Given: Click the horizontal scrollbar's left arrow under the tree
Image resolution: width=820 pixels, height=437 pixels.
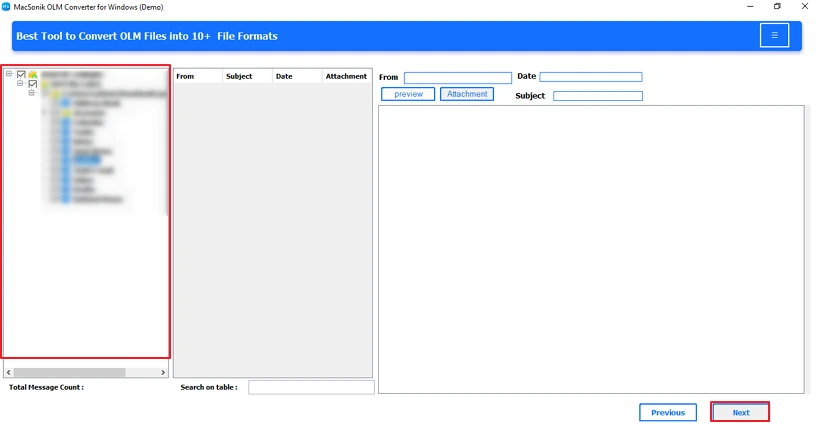Looking at the screenshot, I should point(8,372).
